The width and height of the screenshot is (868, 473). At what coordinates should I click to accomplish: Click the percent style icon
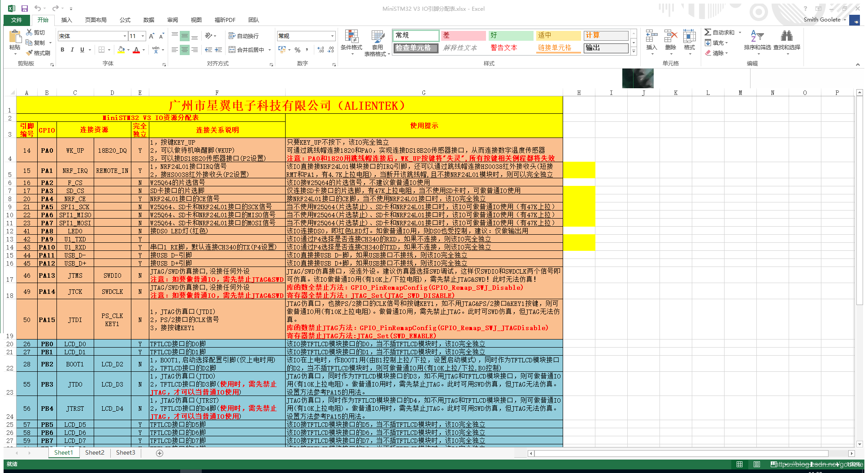coord(297,50)
